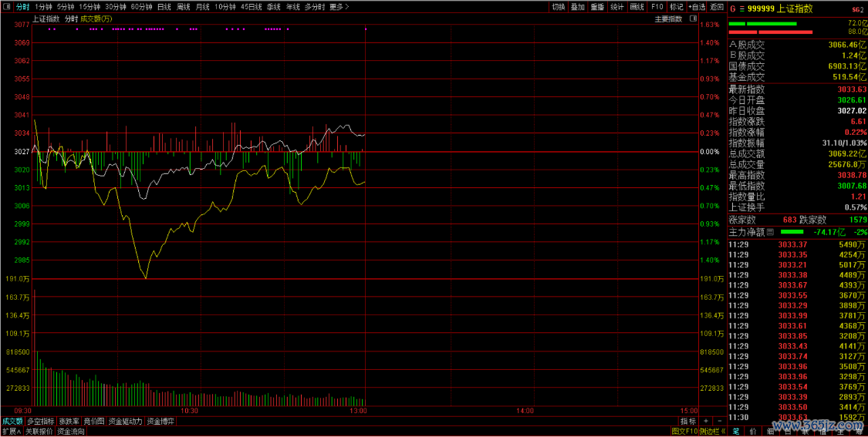The width and height of the screenshot is (868, 437).
Task: Click the 最低指数 value 3007.68
Action: pos(851,186)
